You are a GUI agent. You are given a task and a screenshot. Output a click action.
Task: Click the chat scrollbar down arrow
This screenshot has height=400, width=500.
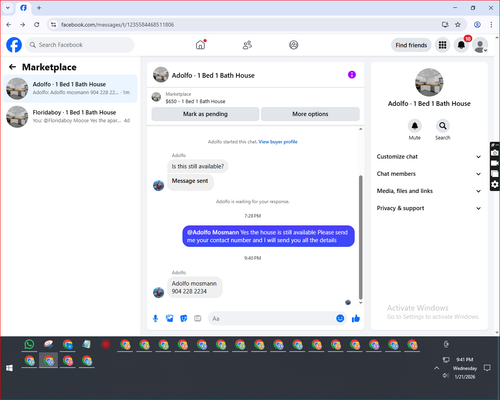coord(361,303)
